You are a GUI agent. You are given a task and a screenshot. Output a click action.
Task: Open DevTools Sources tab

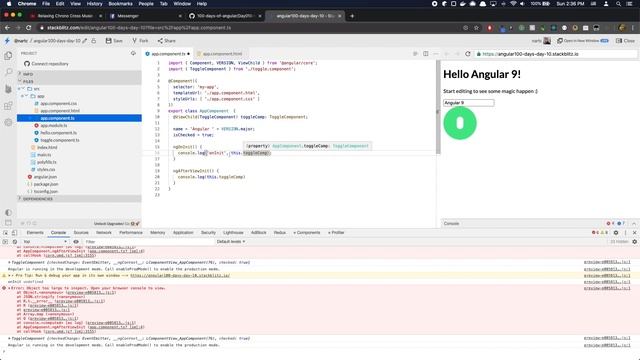[x=81, y=233]
